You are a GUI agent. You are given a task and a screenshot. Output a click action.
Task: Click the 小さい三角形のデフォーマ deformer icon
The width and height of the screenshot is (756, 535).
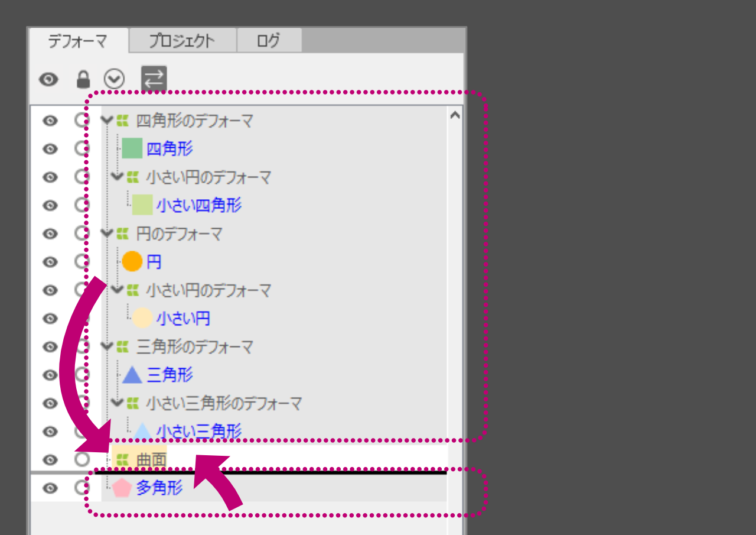click(133, 403)
